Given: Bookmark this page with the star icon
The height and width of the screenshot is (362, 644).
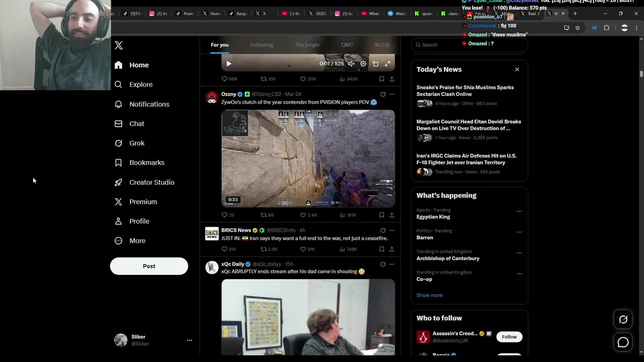Looking at the screenshot, I should pyautogui.click(x=578, y=28).
